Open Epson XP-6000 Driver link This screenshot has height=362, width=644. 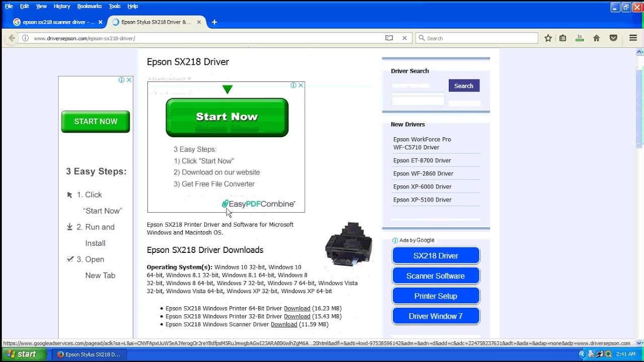click(423, 187)
